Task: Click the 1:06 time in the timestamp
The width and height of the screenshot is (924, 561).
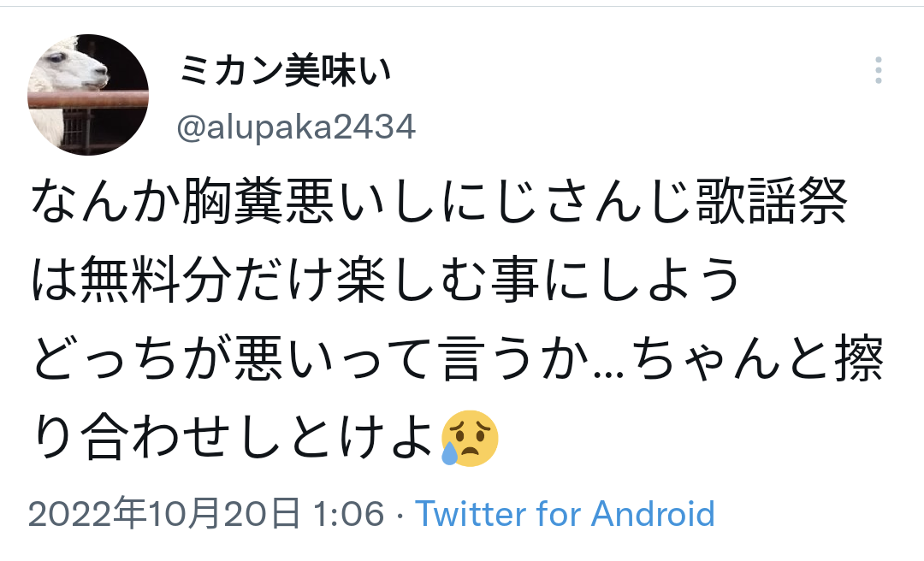Action: tap(348, 513)
